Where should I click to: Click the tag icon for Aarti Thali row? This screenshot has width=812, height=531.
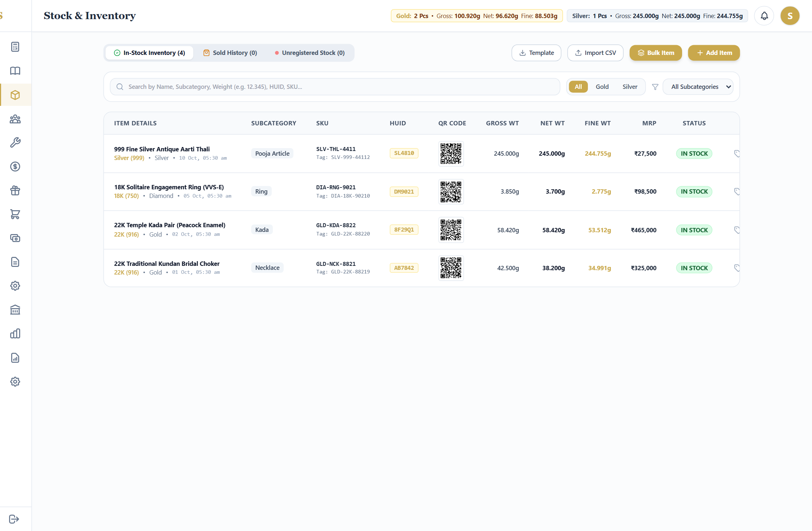click(x=737, y=154)
